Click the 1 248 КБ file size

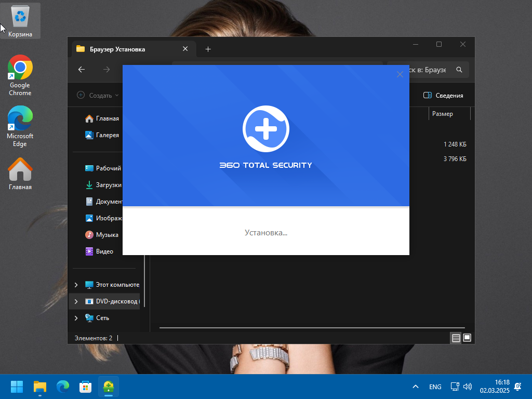[455, 144]
